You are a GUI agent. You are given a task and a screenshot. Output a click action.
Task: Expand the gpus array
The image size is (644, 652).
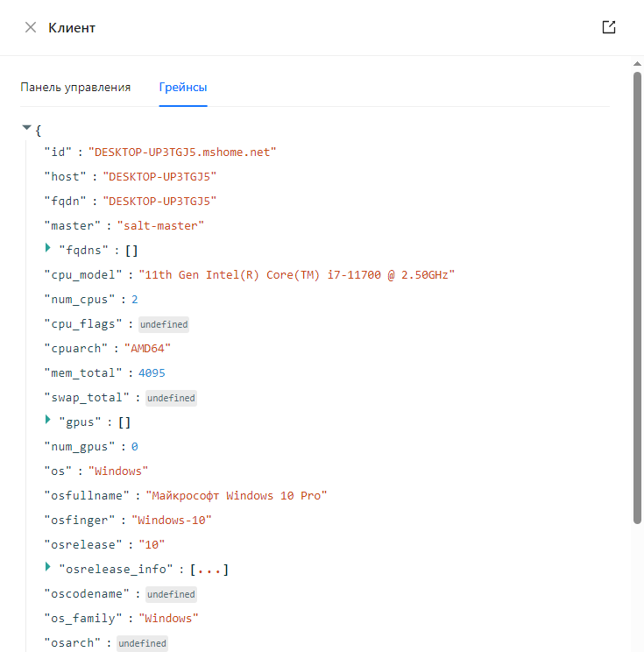pyautogui.click(x=48, y=421)
